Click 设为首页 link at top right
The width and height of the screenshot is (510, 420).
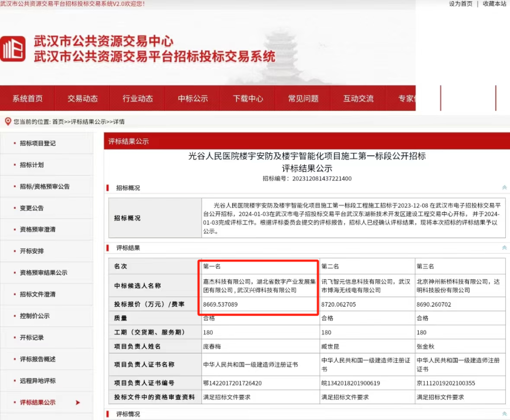(460, 4)
